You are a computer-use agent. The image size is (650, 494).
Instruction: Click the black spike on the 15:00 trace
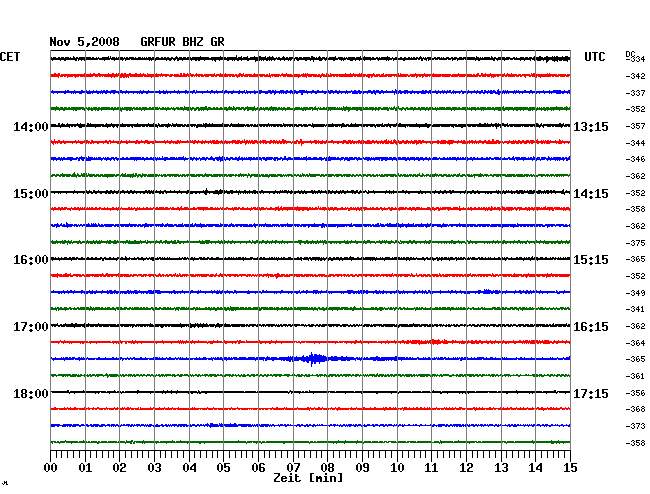(206, 191)
